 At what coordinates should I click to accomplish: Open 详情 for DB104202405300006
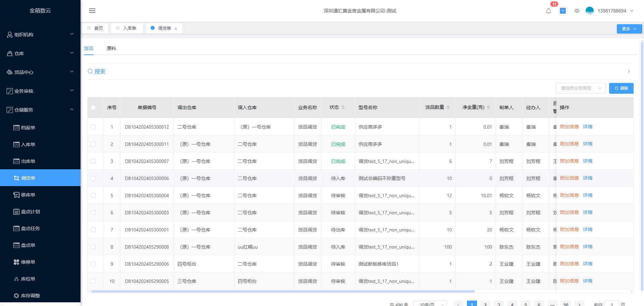[588, 178]
